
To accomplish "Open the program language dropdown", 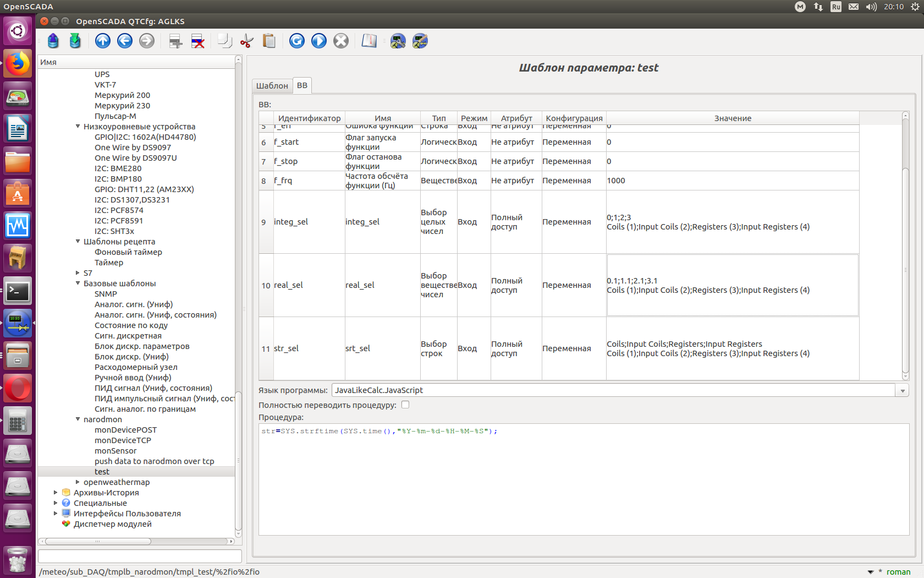I will click(902, 391).
